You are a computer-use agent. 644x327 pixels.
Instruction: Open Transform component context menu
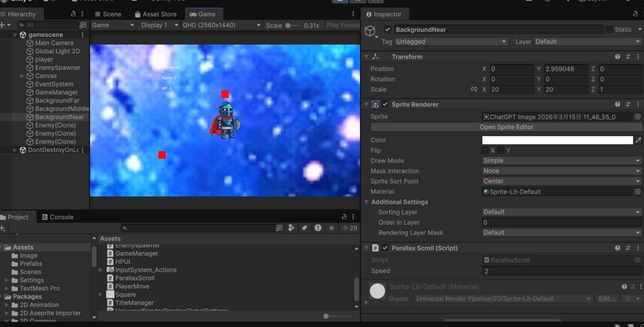click(638, 57)
